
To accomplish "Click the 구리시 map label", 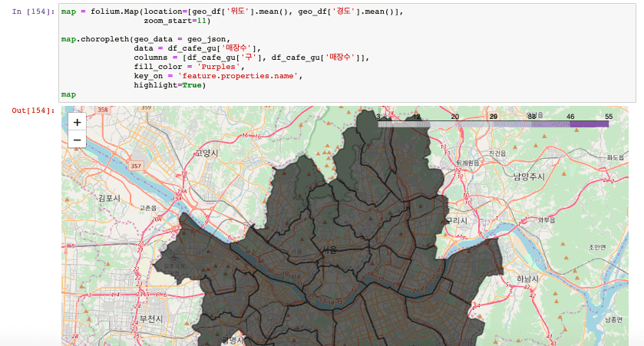I will [x=457, y=220].
